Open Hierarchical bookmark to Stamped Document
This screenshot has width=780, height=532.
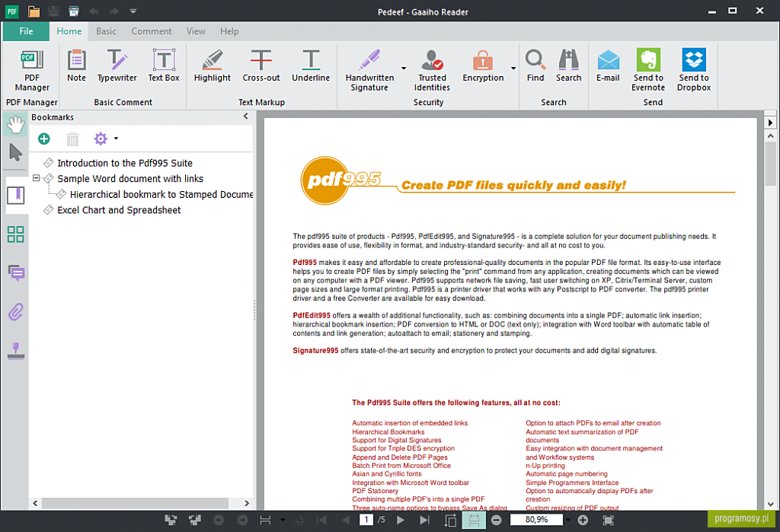(161, 194)
